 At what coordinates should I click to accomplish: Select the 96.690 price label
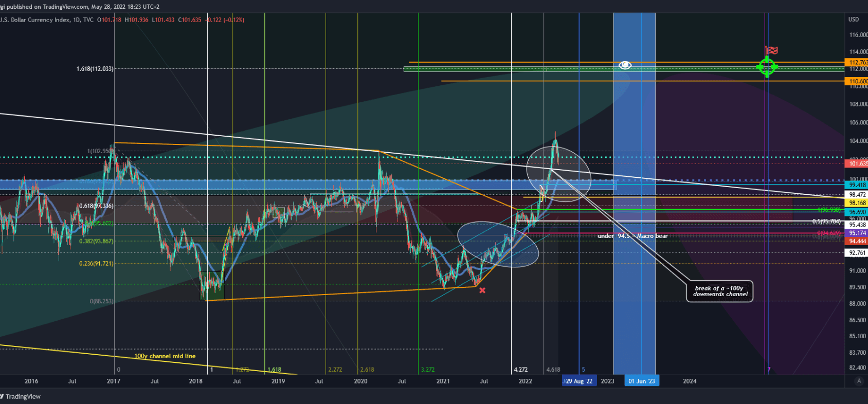[856, 212]
